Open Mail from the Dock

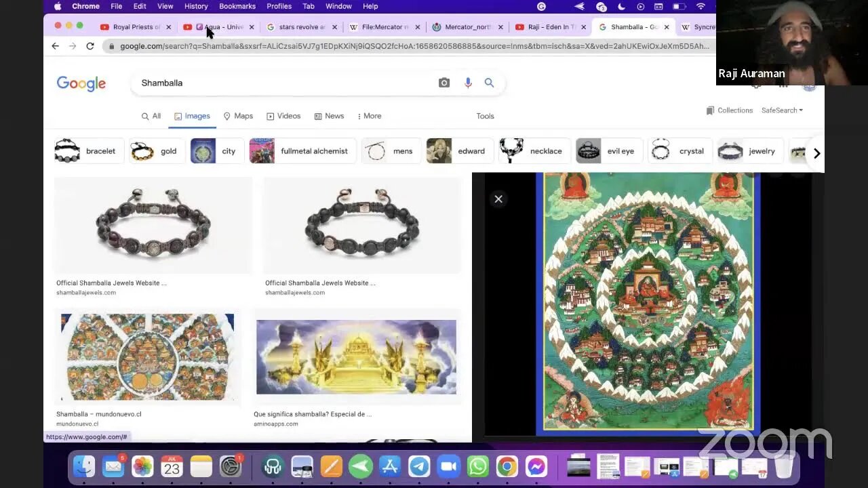(x=113, y=466)
